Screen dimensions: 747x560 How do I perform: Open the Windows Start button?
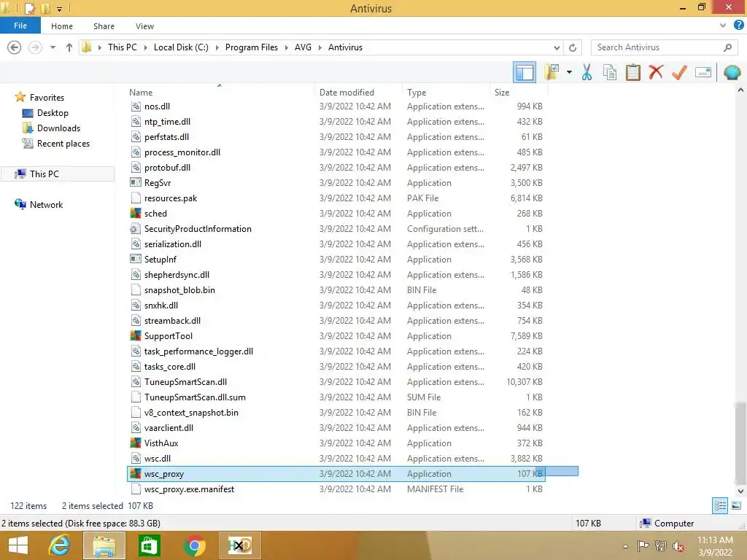pos(18,545)
